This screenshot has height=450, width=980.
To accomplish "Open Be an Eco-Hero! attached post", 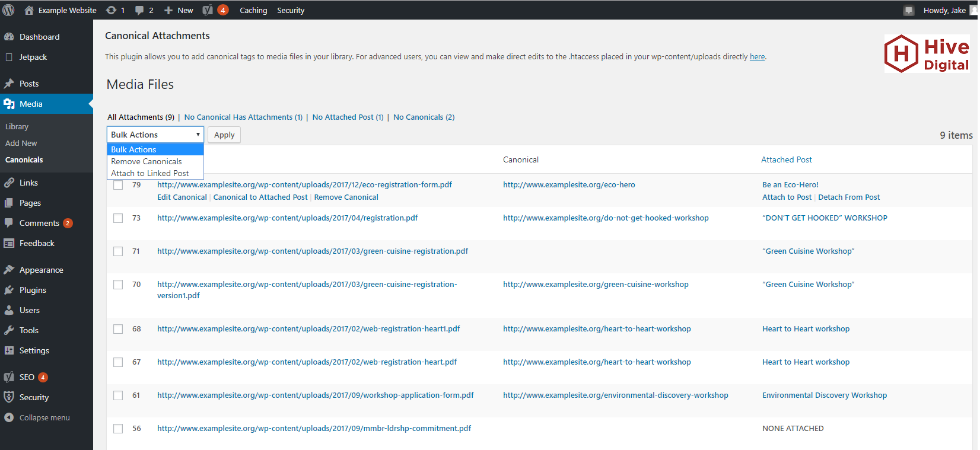I will [x=790, y=184].
